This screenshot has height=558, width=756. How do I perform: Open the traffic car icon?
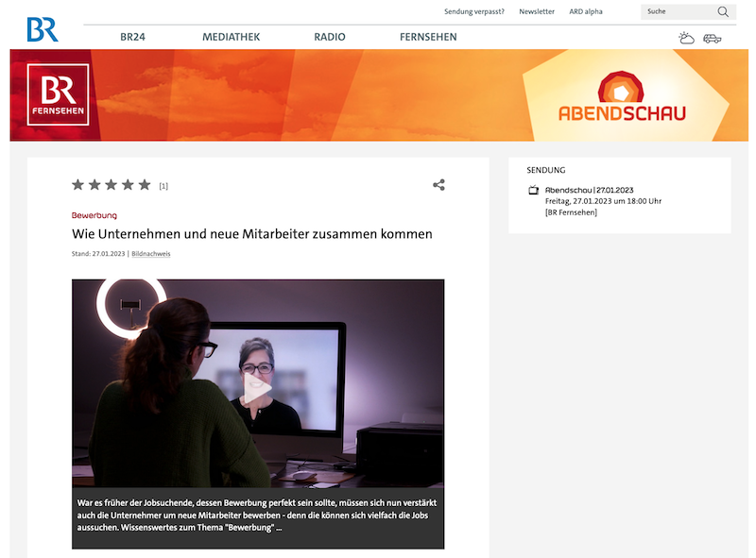click(x=713, y=39)
